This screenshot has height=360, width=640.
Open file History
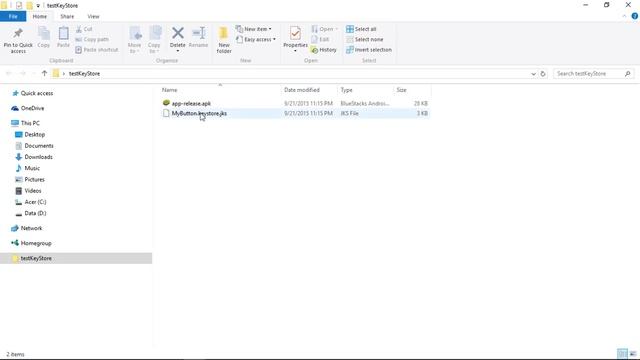point(324,50)
